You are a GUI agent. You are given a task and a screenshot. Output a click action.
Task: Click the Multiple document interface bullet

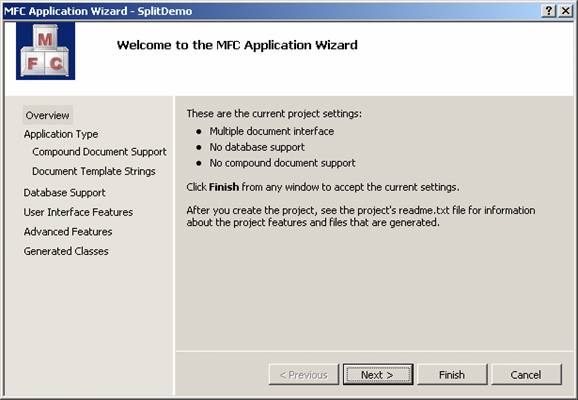click(272, 131)
